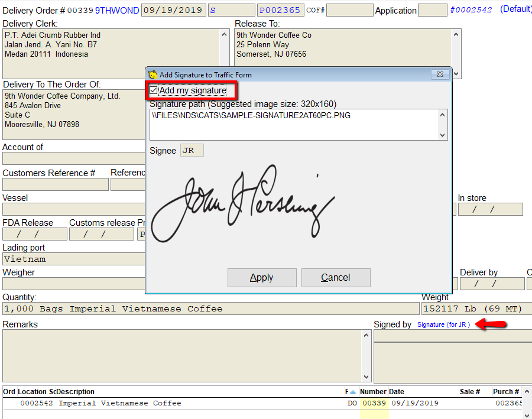The width and height of the screenshot is (532, 419).
Task: Click the (Default) link at top right
Action: [515, 9]
